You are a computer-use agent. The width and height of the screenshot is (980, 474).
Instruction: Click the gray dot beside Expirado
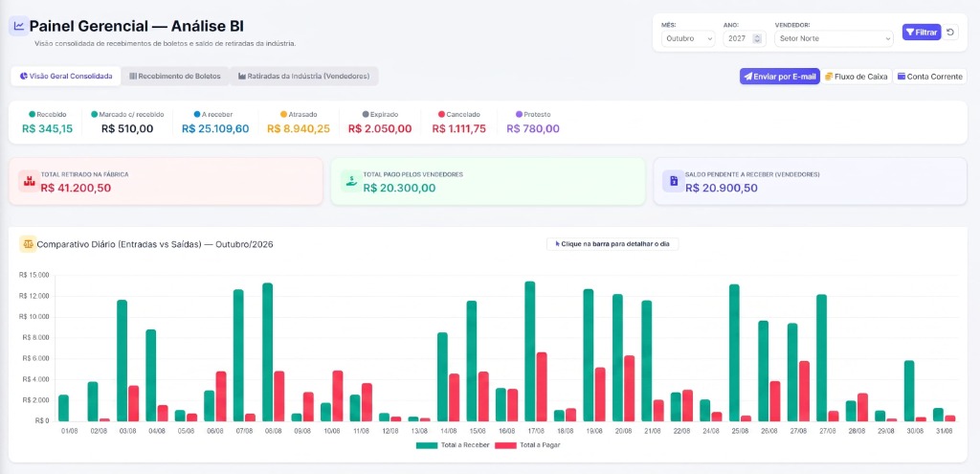click(x=366, y=115)
